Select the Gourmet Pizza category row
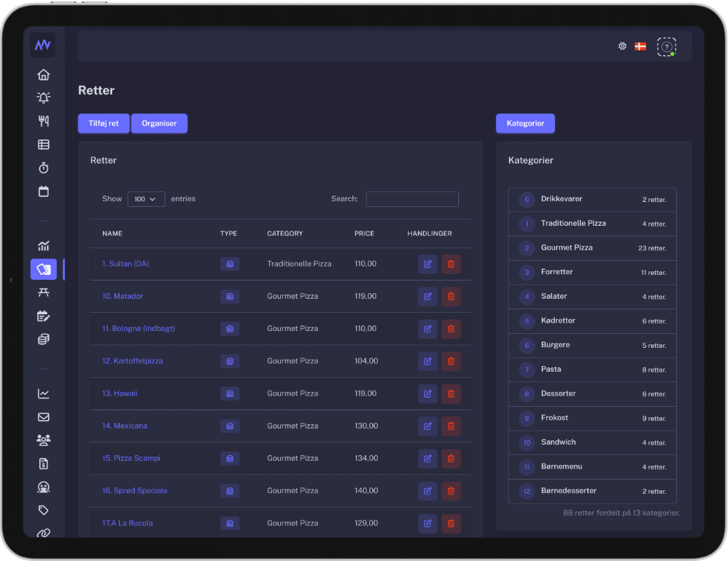Screen dimensions: 728x561 [x=592, y=248]
